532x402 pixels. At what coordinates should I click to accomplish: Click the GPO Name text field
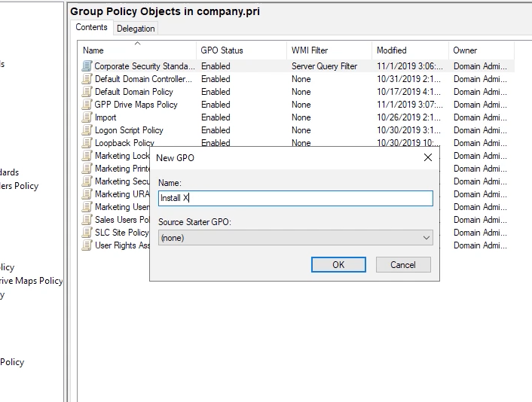(x=295, y=198)
